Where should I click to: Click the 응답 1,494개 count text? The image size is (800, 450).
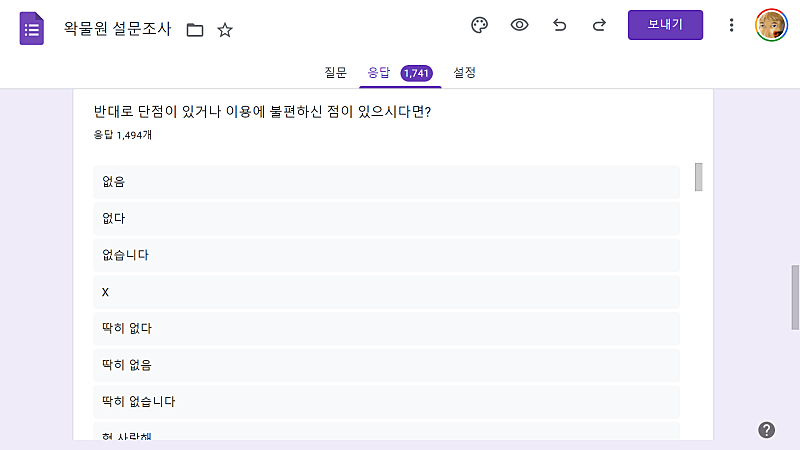coord(122,135)
